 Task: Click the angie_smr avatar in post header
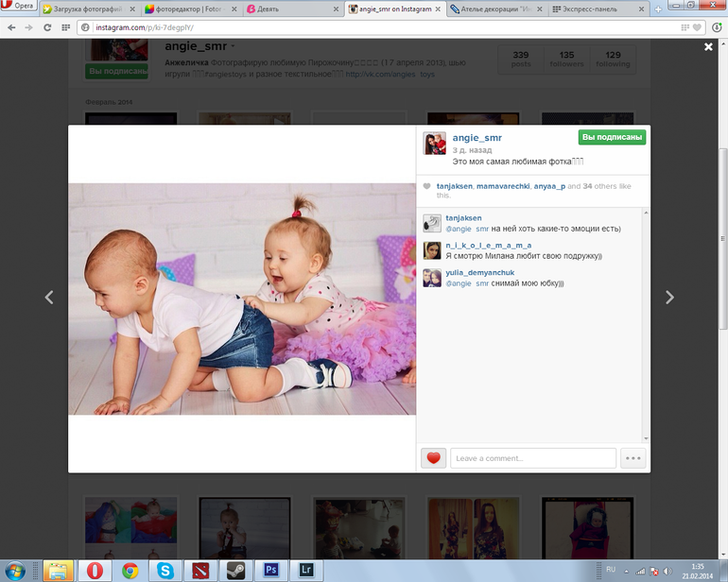click(x=434, y=143)
